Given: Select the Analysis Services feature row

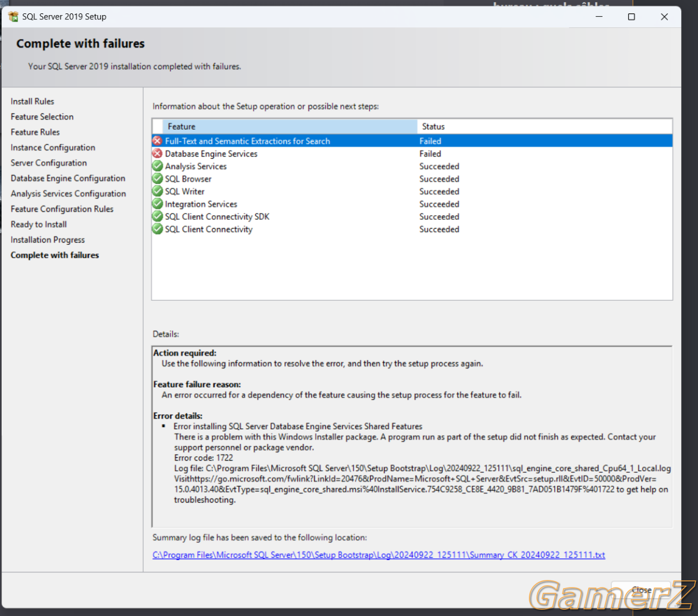Looking at the screenshot, I should [412, 166].
